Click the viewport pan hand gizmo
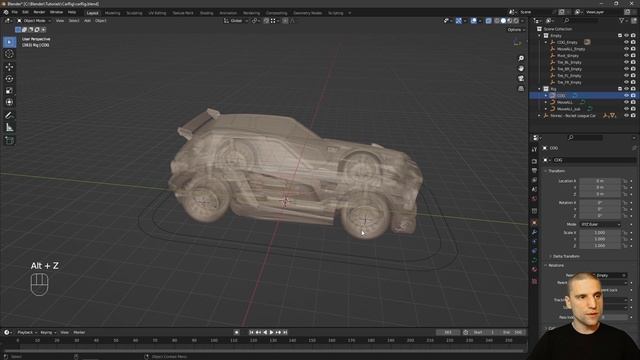 pos(521,69)
